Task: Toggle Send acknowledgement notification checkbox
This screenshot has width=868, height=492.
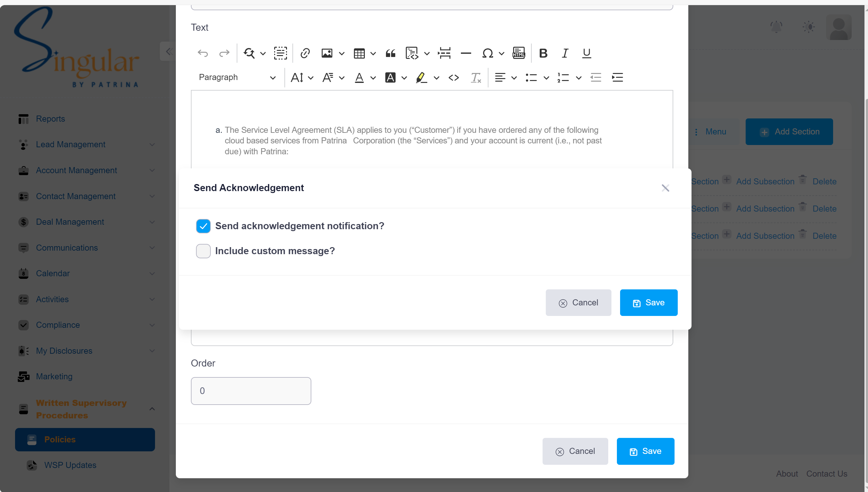Action: 203,226
